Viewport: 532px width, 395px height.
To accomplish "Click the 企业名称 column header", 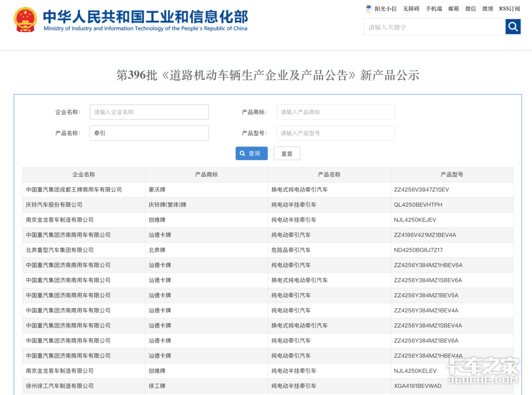I will coord(84,174).
